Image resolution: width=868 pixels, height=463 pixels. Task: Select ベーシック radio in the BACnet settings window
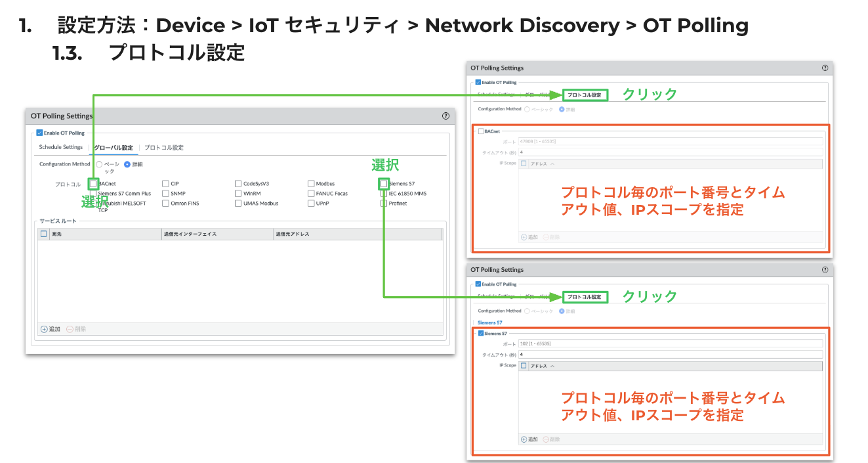click(527, 109)
